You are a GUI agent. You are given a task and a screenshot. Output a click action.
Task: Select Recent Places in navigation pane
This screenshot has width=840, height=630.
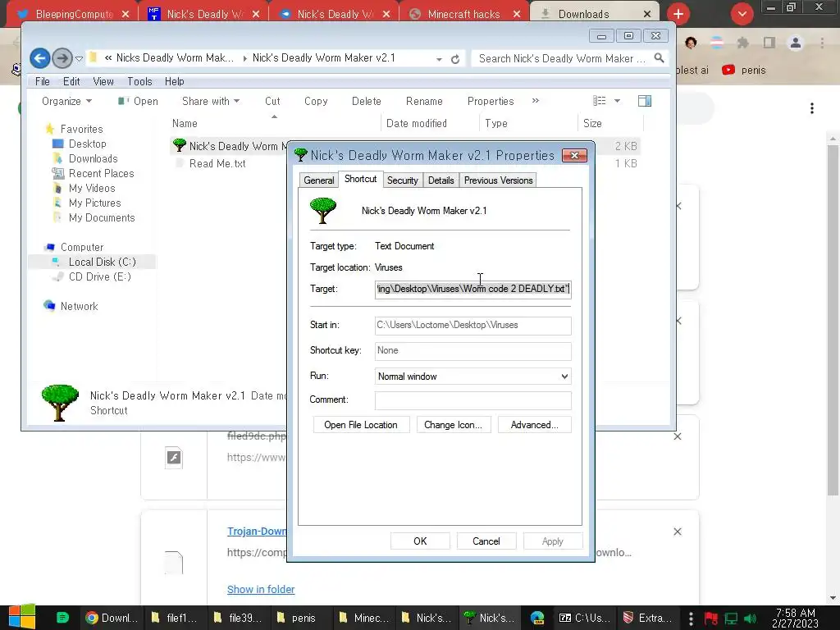coord(101,174)
